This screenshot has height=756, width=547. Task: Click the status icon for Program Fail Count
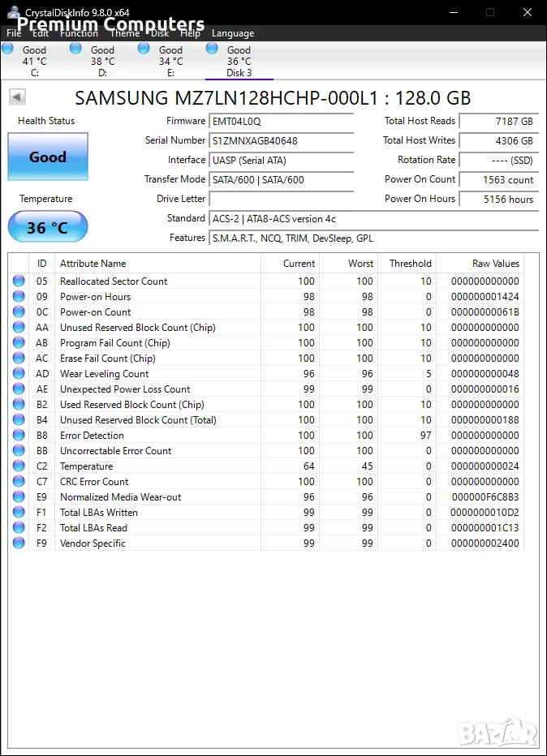pyautogui.click(x=19, y=342)
